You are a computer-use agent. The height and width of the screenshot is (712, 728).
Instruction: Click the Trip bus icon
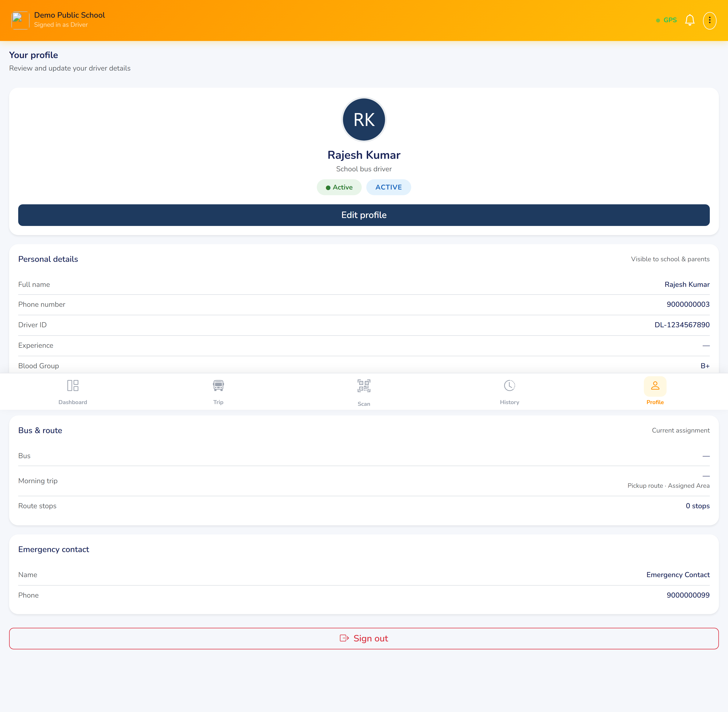point(218,386)
